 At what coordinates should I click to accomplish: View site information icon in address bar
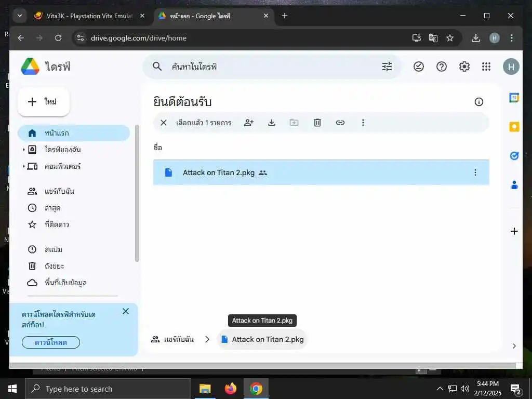click(81, 38)
